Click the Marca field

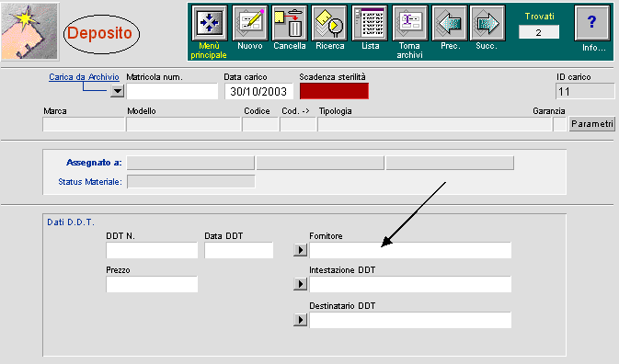point(84,125)
